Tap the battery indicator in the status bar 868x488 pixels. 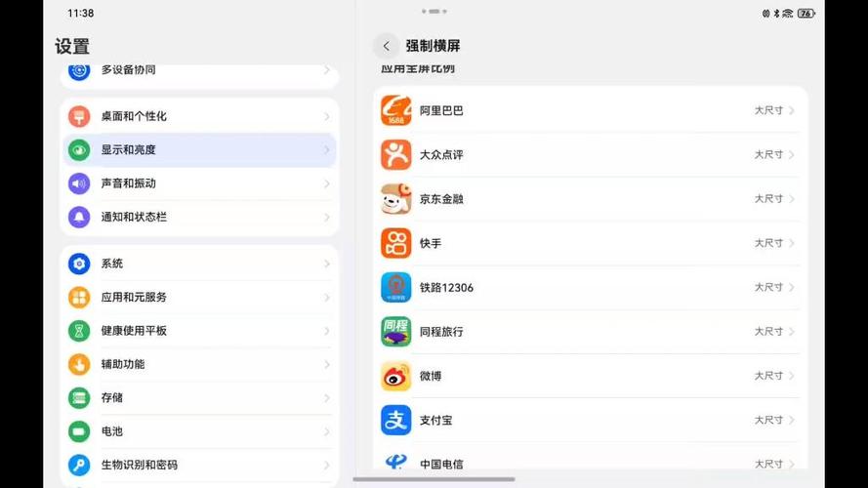[x=806, y=14]
